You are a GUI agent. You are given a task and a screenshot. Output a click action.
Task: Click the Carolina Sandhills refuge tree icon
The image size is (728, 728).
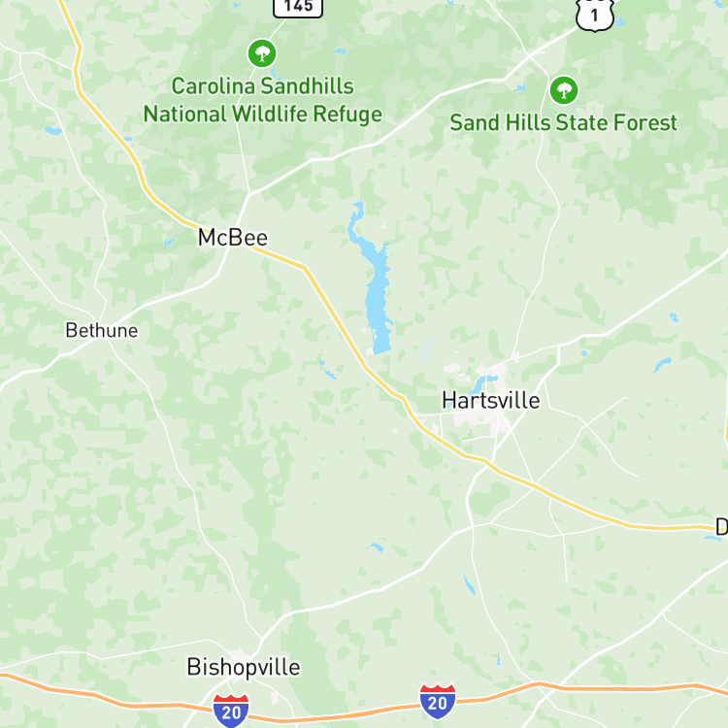point(262,53)
